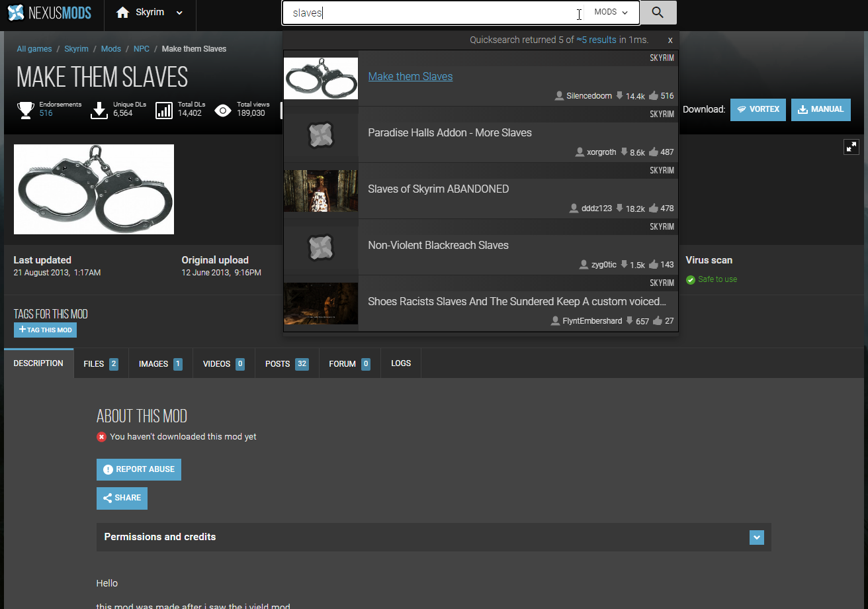Open the MODS search category dropdown
This screenshot has width=868, height=609.
611,13
